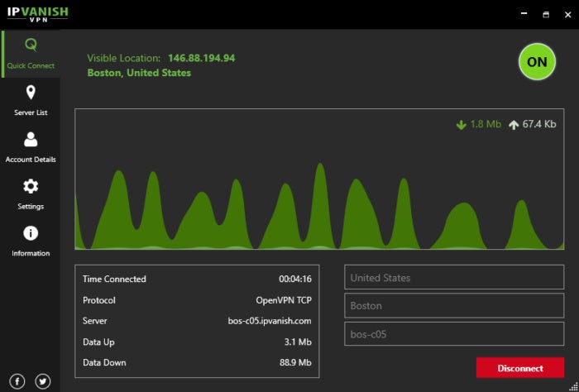
Task: Open the Quick Connect magnifier icon
Action: [x=31, y=45]
